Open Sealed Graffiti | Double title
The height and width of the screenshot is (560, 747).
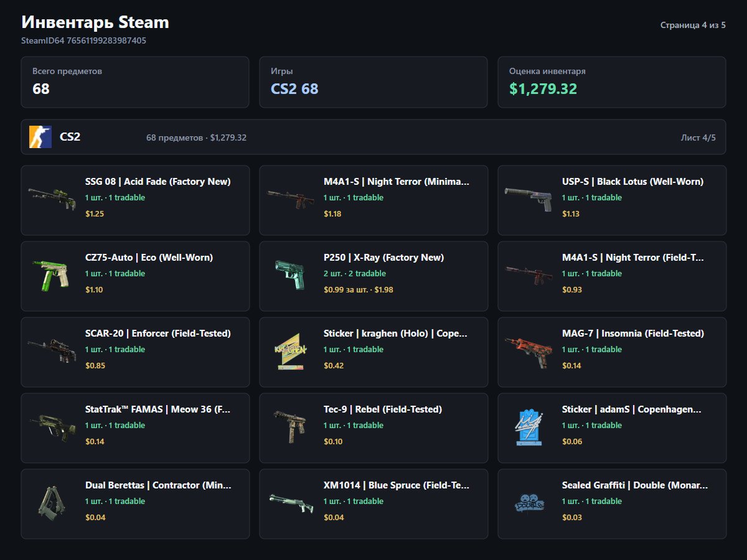[635, 485]
